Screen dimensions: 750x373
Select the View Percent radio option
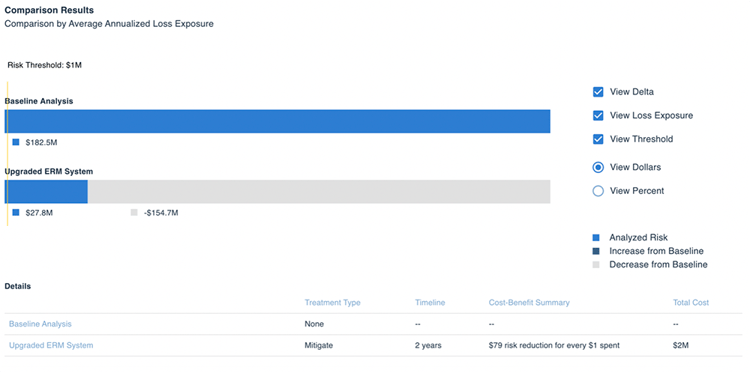(x=598, y=191)
